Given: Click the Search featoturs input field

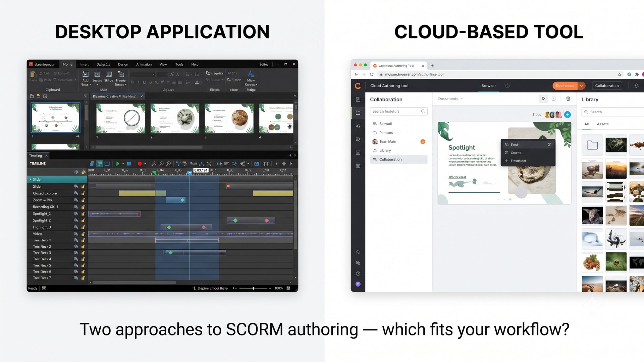Looking at the screenshot, I should click(398, 111).
